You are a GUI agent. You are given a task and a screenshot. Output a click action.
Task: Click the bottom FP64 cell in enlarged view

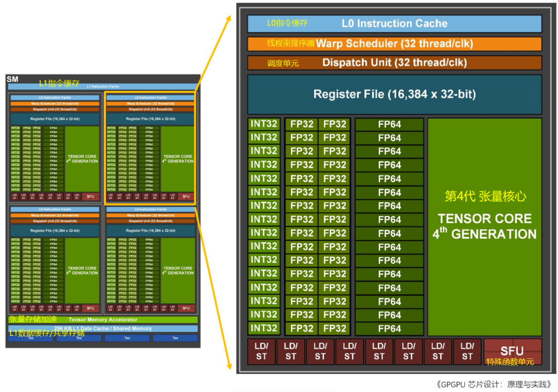(x=389, y=328)
